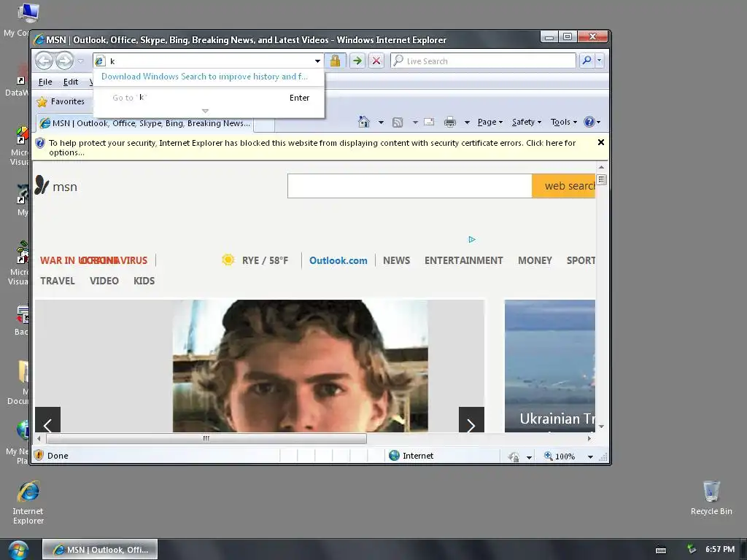Open the Windows Start button
747x560 pixels.
pyautogui.click(x=18, y=550)
